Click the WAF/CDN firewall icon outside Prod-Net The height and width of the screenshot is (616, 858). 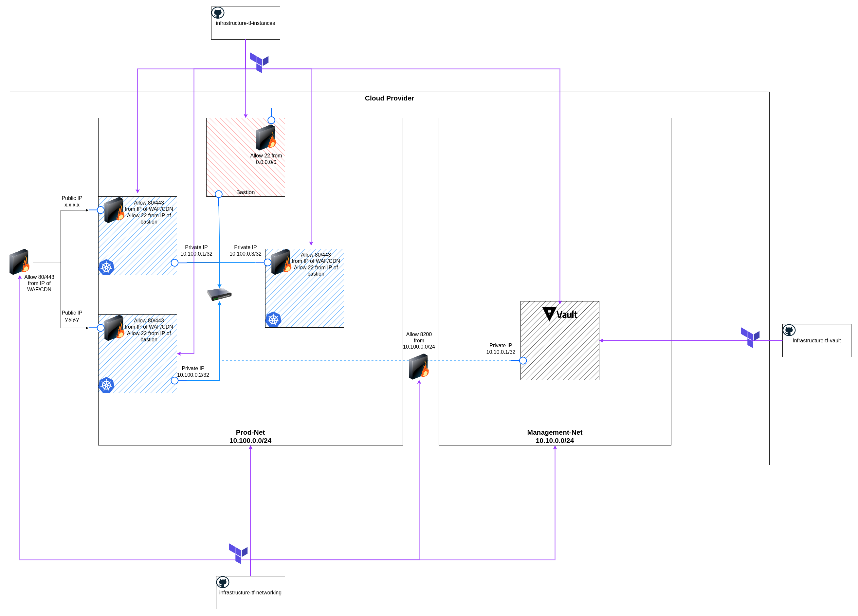click(20, 262)
